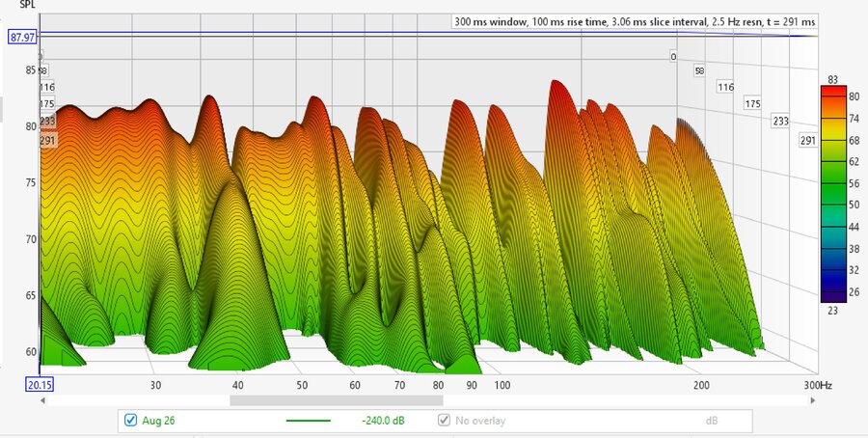Click the Aug 26 measurement name label
Viewport: 868px width, 438px height.
pyautogui.click(x=158, y=421)
